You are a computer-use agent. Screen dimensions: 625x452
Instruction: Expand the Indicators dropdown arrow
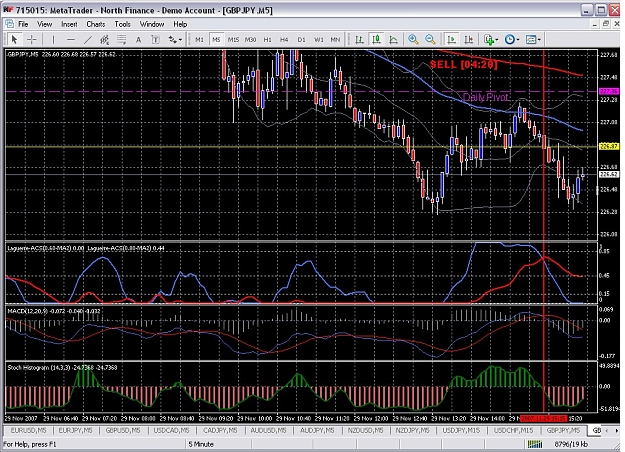click(497, 39)
